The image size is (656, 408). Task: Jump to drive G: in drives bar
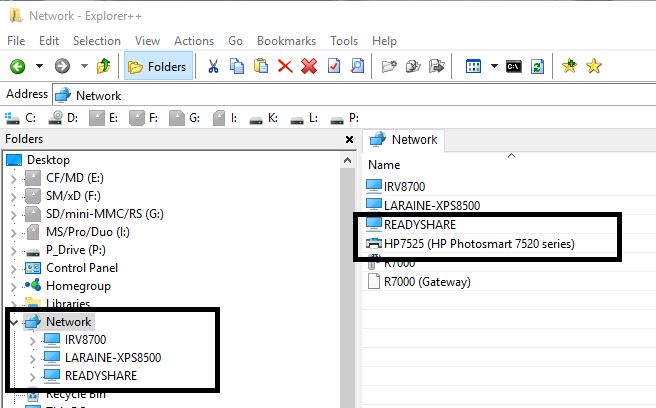click(184, 118)
